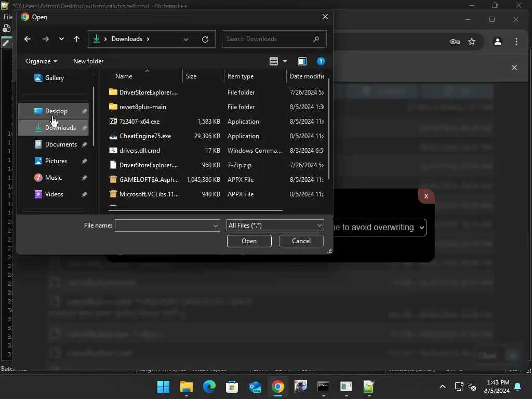Image resolution: width=532 pixels, height=399 pixels.
Task: Select Desktop in the navigation pane
Action: [54, 111]
